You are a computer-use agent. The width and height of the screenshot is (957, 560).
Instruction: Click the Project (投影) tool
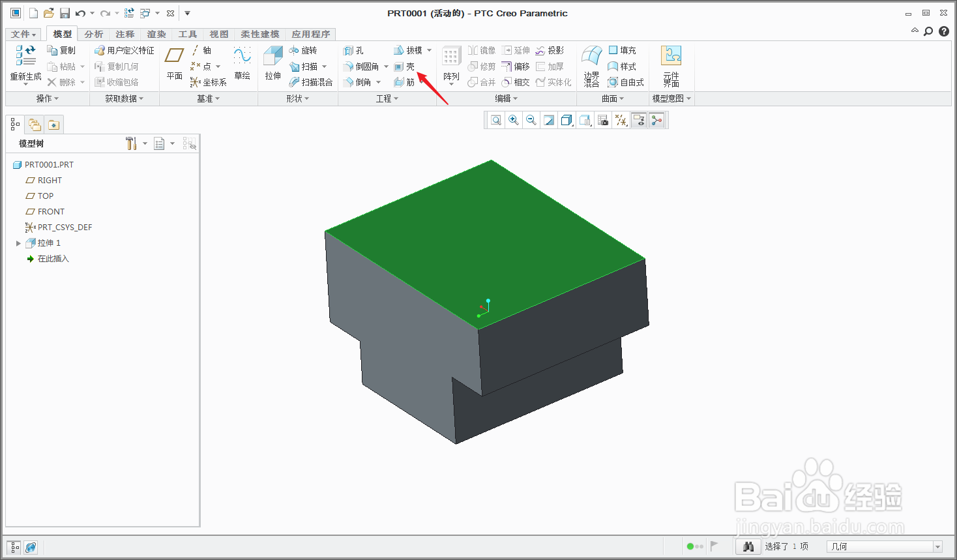(550, 50)
